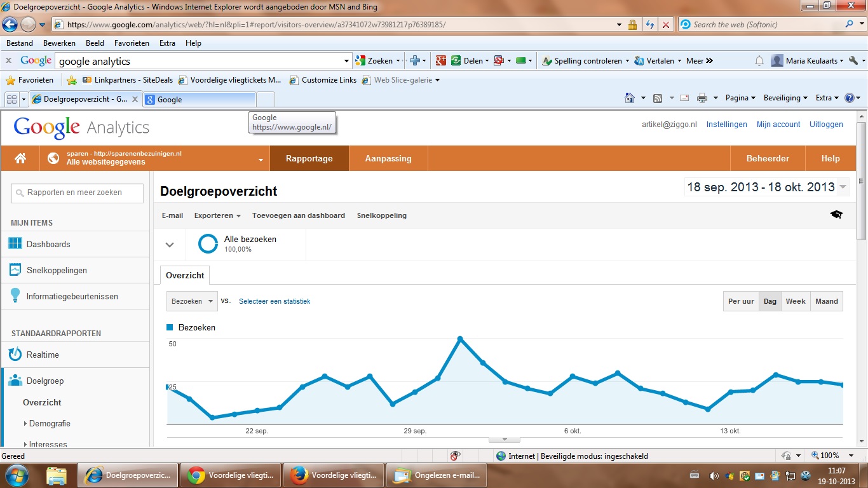
Task: Click the peak data point on the Bezoeken graph
Action: pos(460,339)
